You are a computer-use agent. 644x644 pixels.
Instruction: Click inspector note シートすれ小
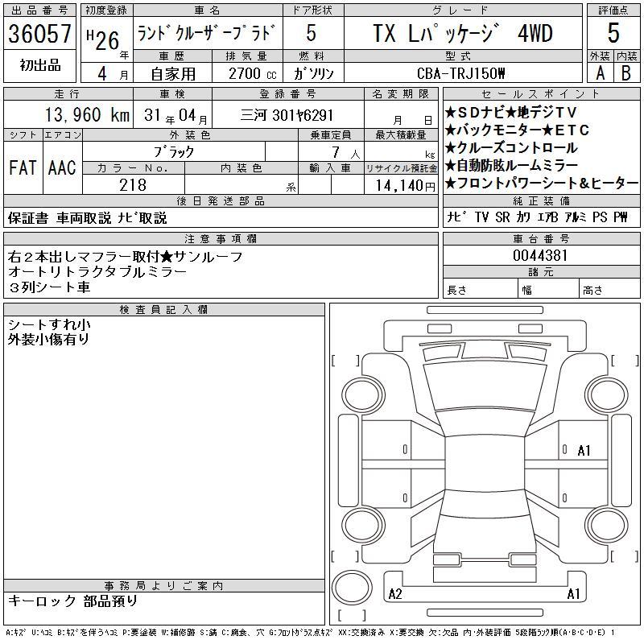(x=49, y=324)
